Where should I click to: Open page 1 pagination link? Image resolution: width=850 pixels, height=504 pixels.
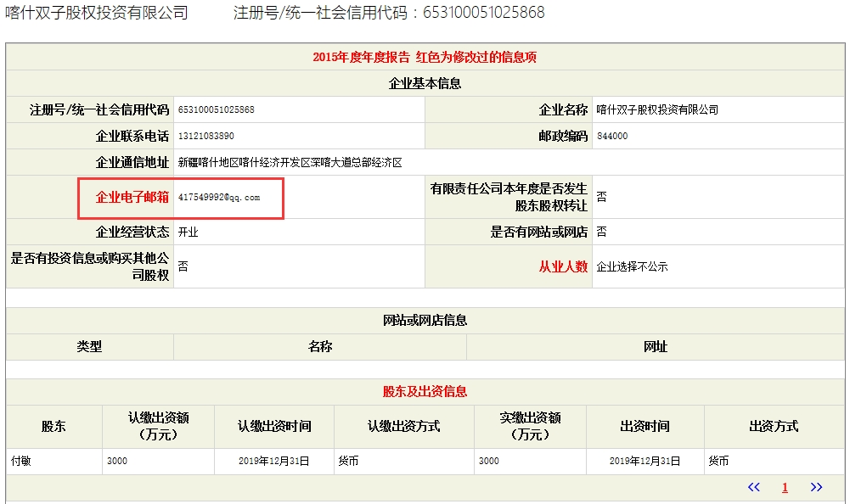[785, 487]
